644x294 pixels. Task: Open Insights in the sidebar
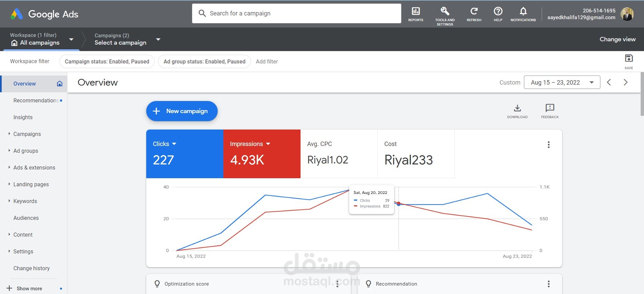coord(23,117)
